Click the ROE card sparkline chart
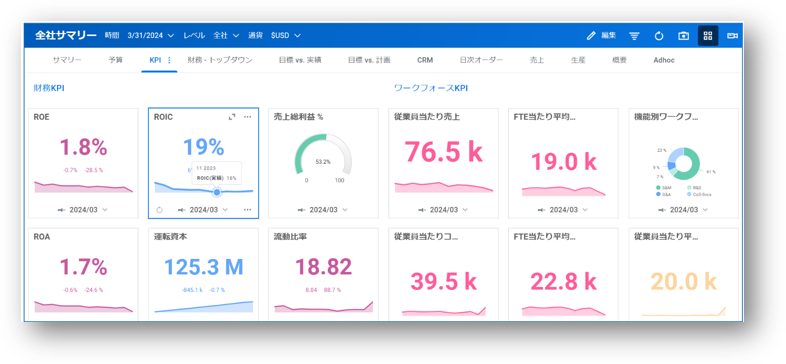Viewport: 786px width, 364px height. (83, 187)
